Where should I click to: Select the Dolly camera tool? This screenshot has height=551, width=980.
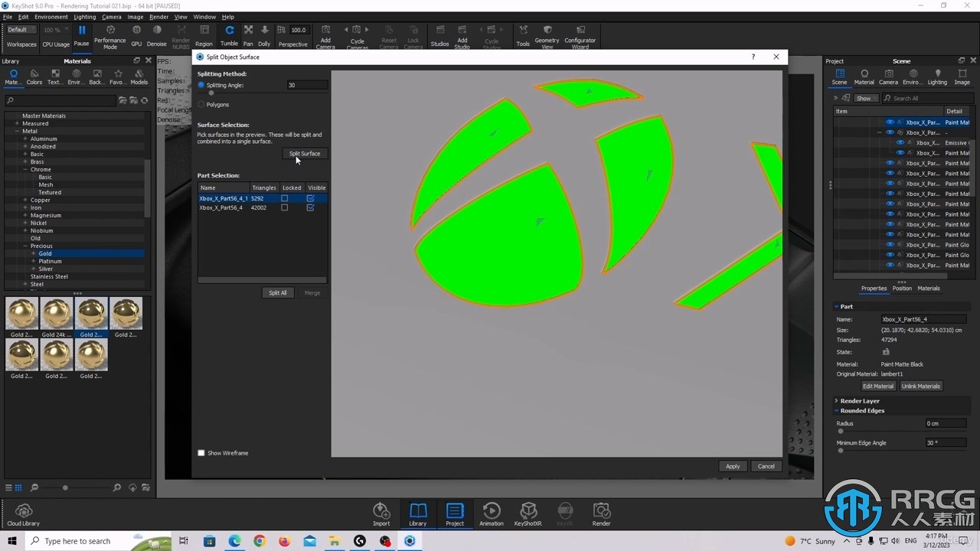264,35
